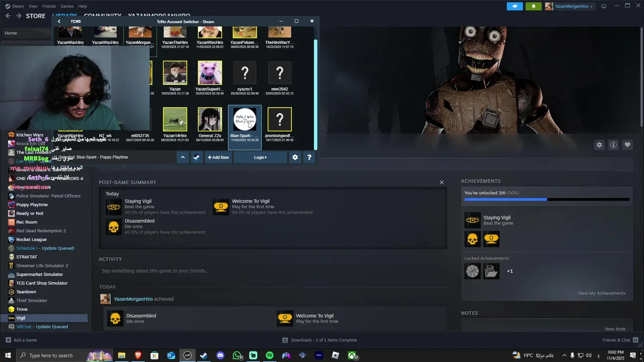This screenshot has height=362, width=644.
Task: Click Add New in TcNo Account Switcher
Action: pos(218,157)
